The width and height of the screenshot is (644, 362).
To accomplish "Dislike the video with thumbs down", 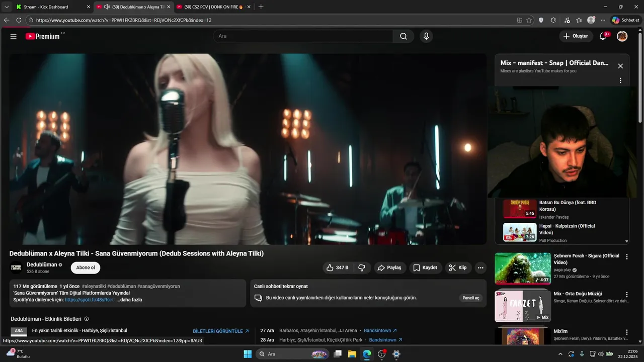I will [362, 267].
